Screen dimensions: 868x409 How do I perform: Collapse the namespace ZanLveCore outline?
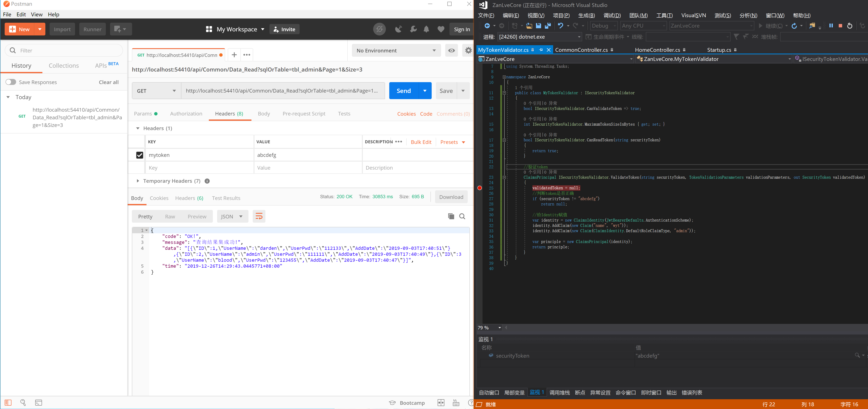pyautogui.click(x=504, y=77)
